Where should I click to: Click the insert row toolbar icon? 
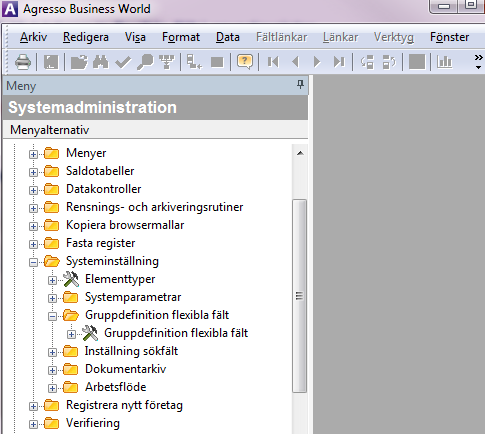(x=194, y=62)
